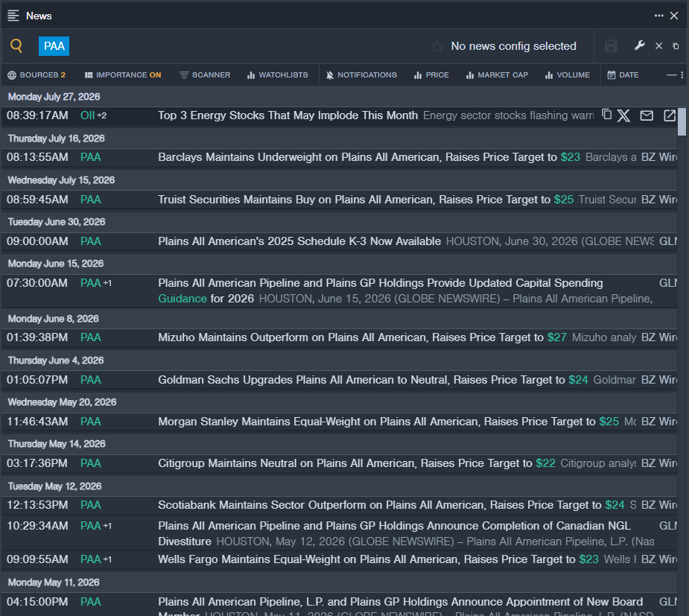Share Top 3 Energy Stocks on X
The image size is (689, 616).
click(623, 115)
